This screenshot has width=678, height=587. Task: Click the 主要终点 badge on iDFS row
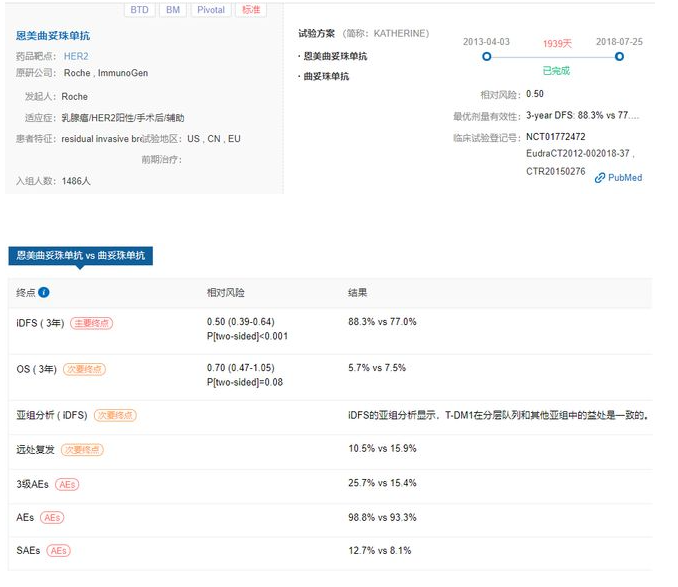tap(91, 323)
